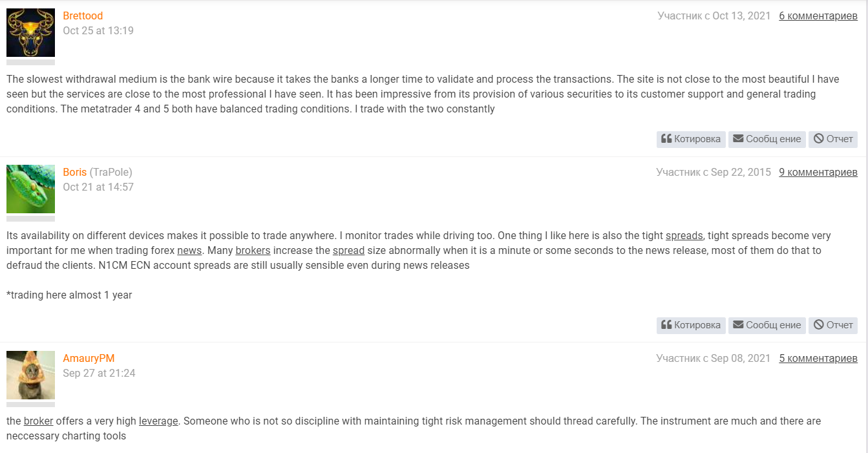This screenshot has height=453, width=868.
Task: Click the underlined spreads link in Boris's review
Action: pos(684,236)
